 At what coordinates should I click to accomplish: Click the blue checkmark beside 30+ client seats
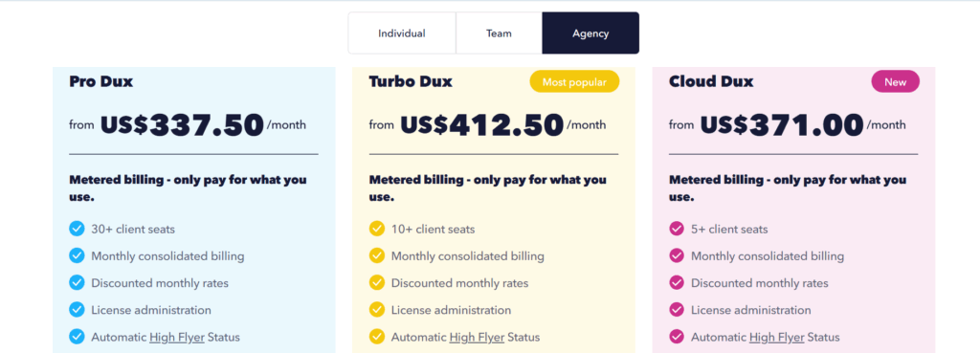pos(77,229)
